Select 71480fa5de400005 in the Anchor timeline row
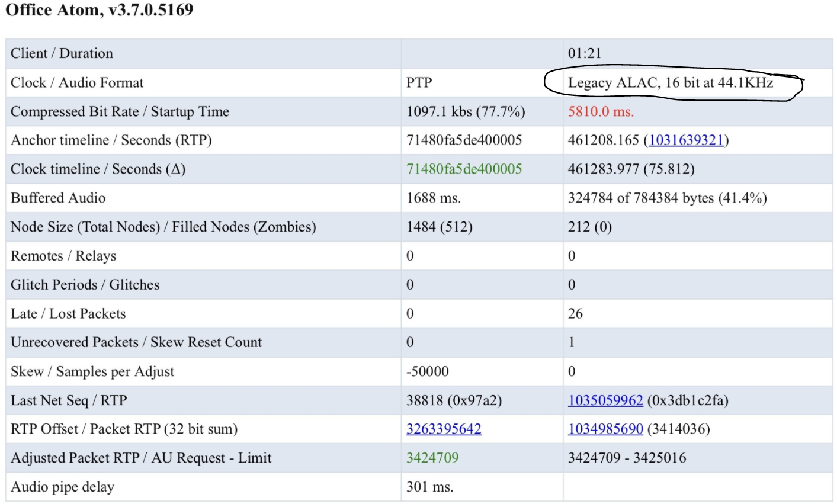Screen dimensions: 837x504 [464, 140]
